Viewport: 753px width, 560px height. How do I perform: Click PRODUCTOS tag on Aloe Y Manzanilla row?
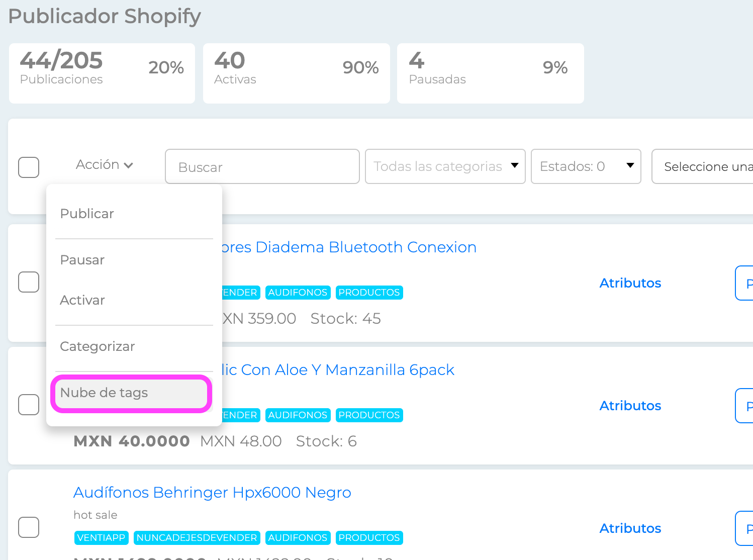click(369, 415)
